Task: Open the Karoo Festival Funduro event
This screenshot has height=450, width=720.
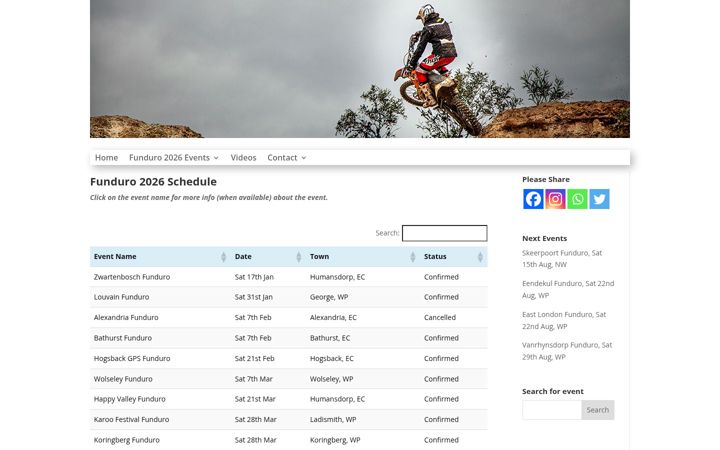Action: point(131,419)
